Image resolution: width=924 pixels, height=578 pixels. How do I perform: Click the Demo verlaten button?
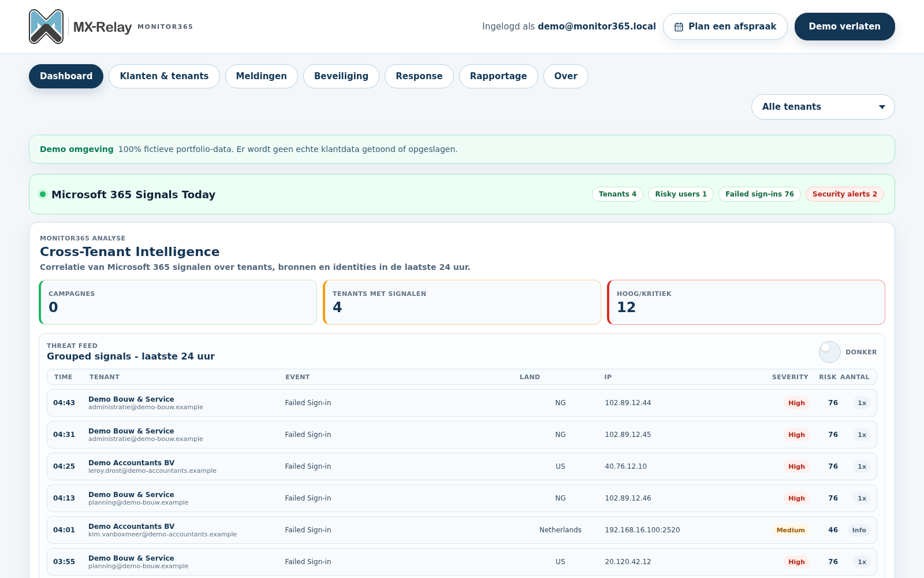(x=845, y=27)
